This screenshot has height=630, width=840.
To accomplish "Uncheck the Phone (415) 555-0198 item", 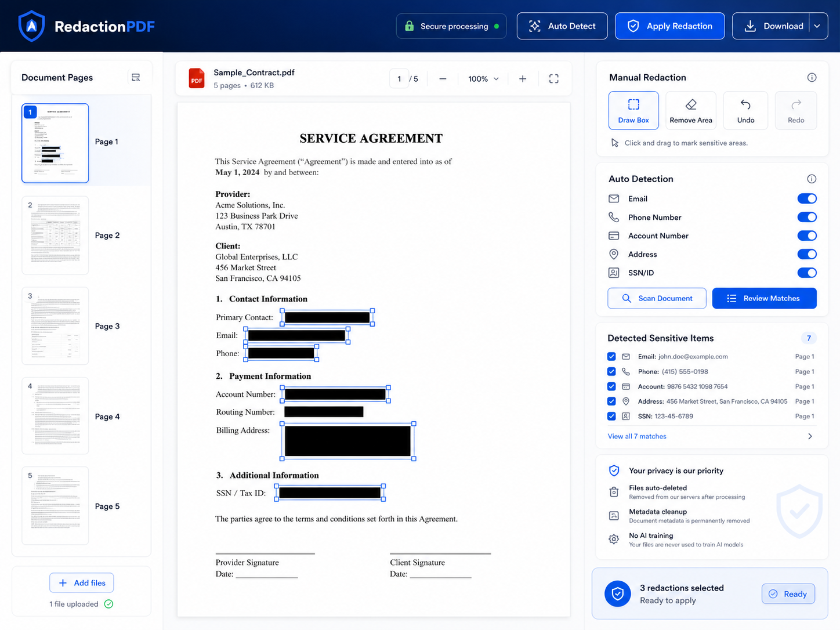I will coord(611,371).
